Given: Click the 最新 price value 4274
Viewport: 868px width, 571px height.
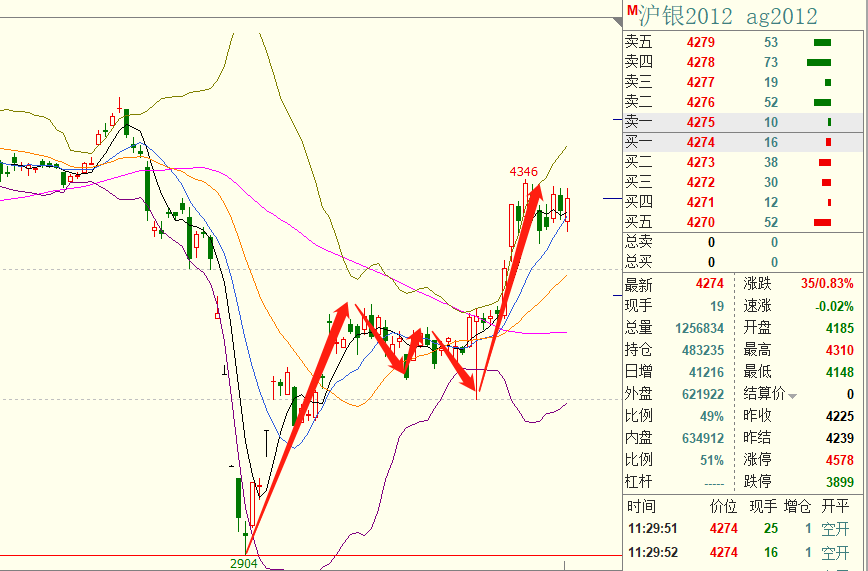Looking at the screenshot, I should [709, 284].
